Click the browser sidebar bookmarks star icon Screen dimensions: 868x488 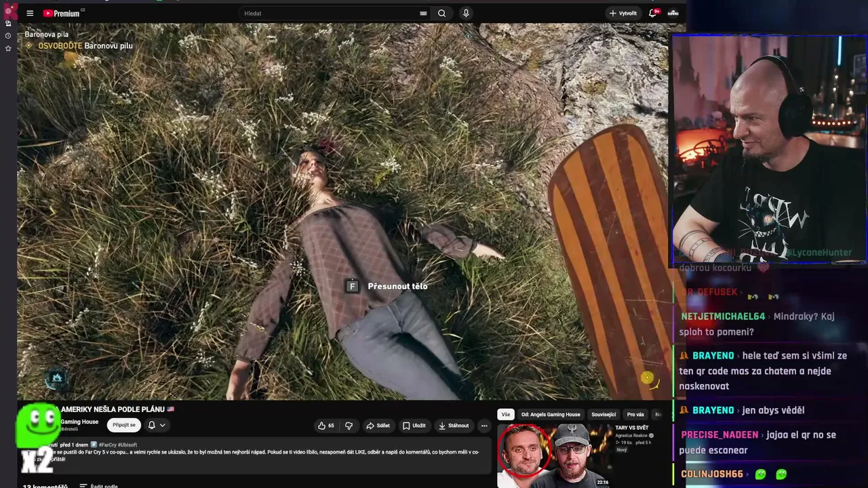click(x=8, y=49)
